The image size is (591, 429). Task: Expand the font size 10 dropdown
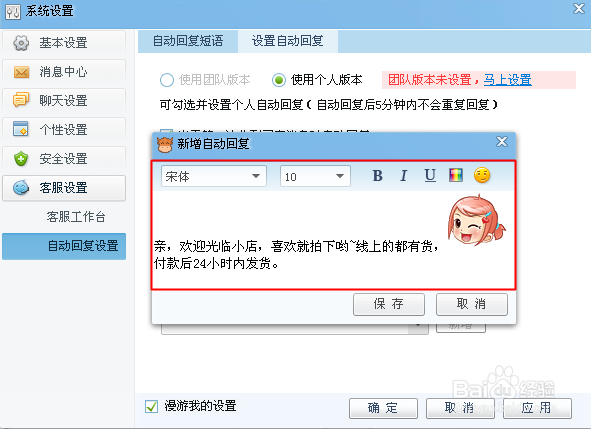coord(315,176)
